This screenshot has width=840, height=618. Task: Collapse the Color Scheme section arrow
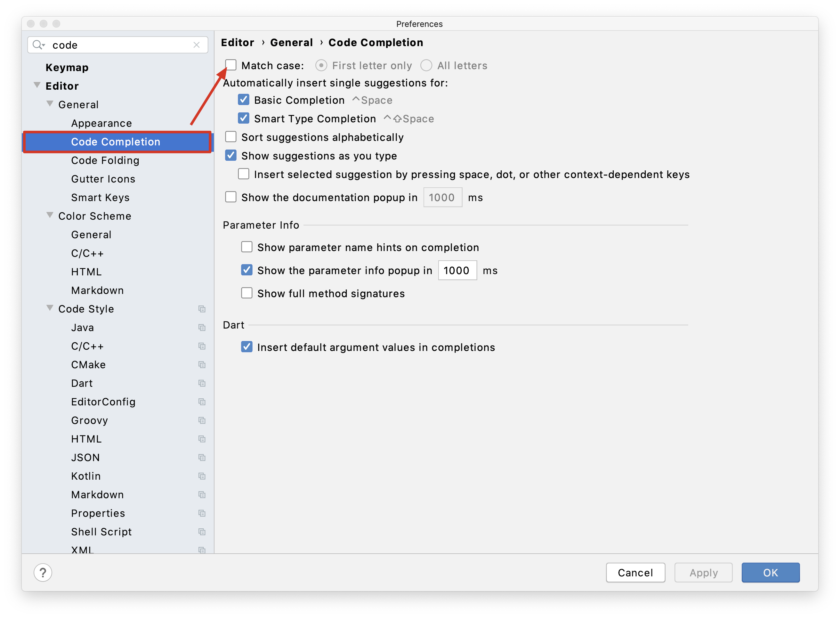(50, 215)
